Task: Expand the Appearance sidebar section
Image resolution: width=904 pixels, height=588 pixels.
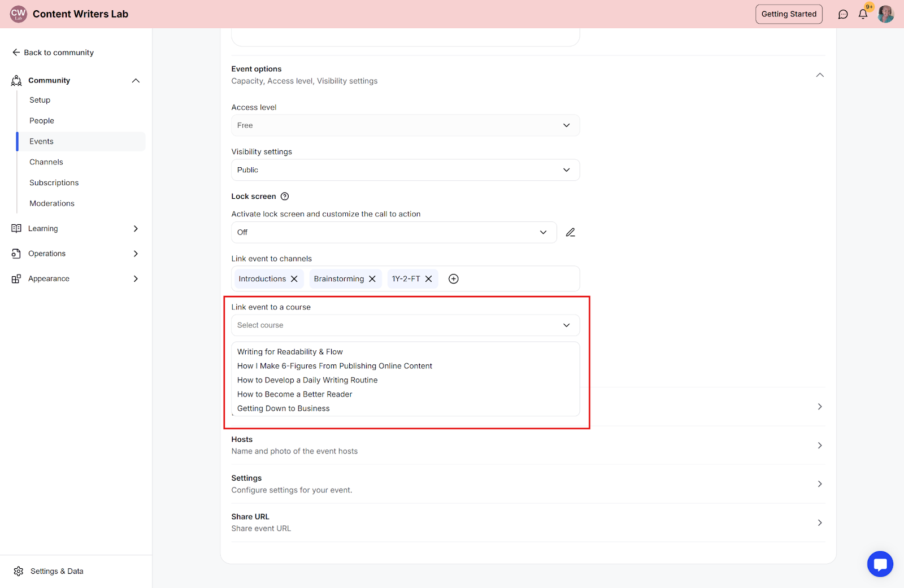Action: (x=136, y=278)
